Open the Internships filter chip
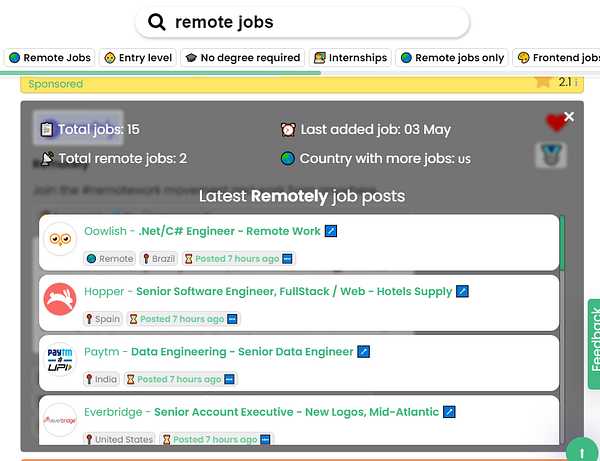This screenshot has height=461, width=600. coord(350,58)
